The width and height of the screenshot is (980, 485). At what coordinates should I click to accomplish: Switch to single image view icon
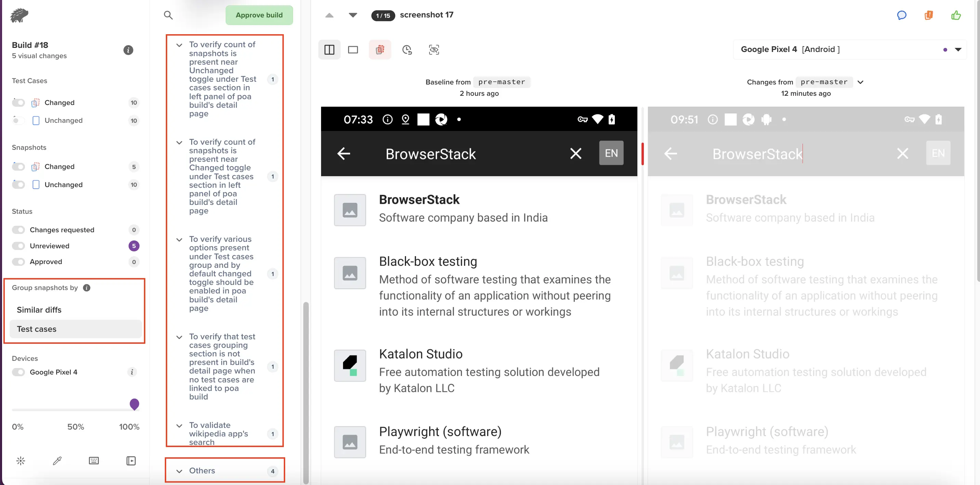tap(353, 50)
